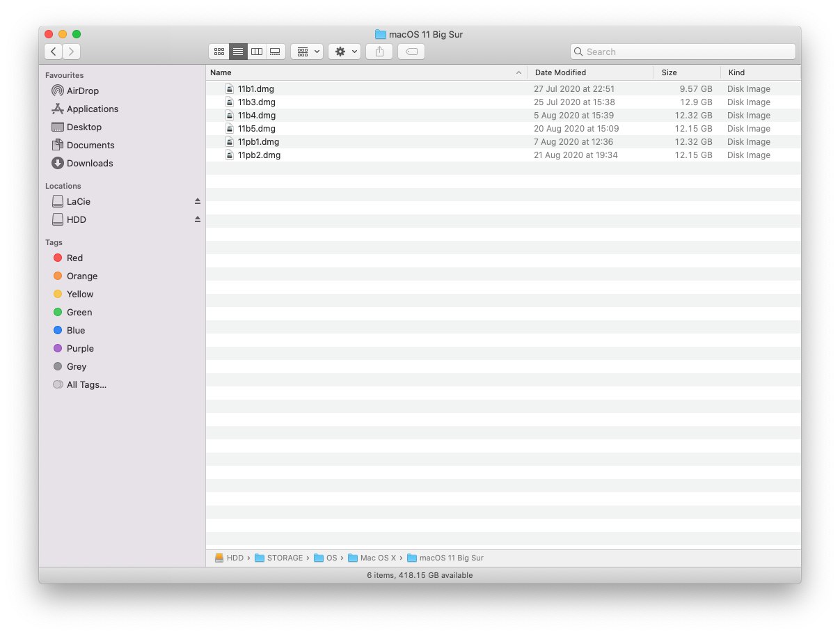
Task: Sort by the Date Modified column header
Action: pos(590,72)
